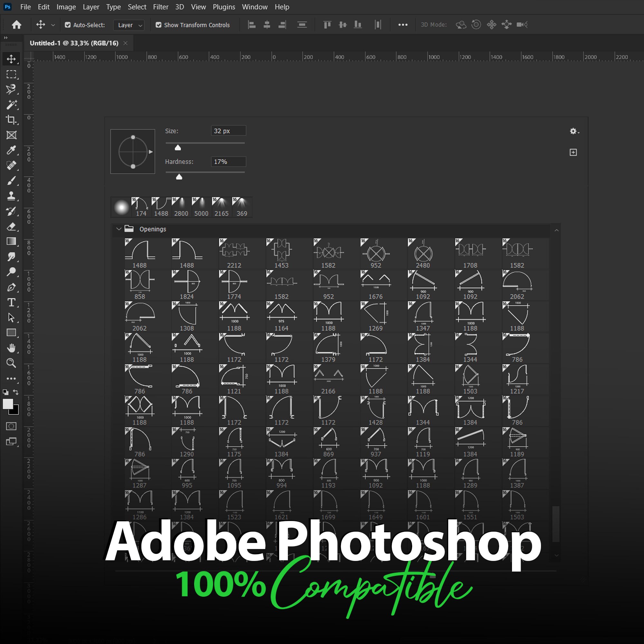Close the Untitled-1 document tab
This screenshot has height=644, width=644.
pos(125,43)
